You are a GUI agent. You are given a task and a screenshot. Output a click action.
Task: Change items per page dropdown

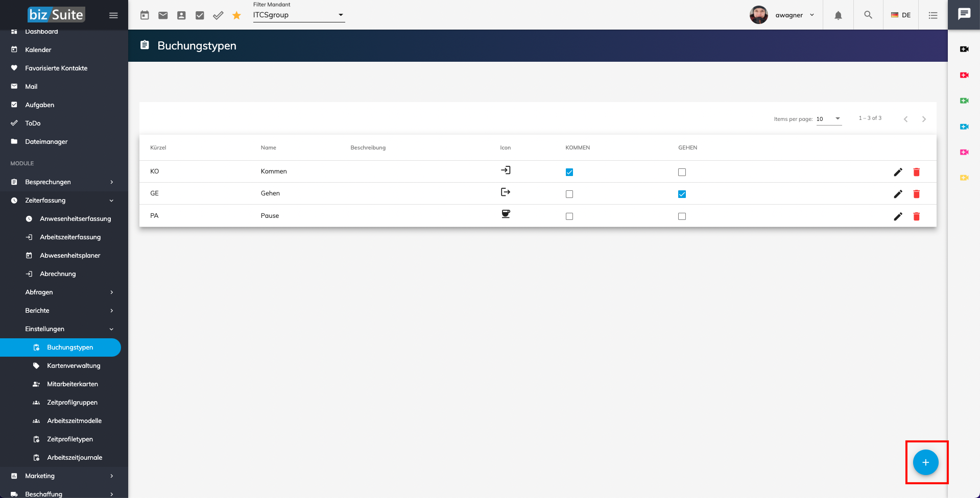pos(828,119)
